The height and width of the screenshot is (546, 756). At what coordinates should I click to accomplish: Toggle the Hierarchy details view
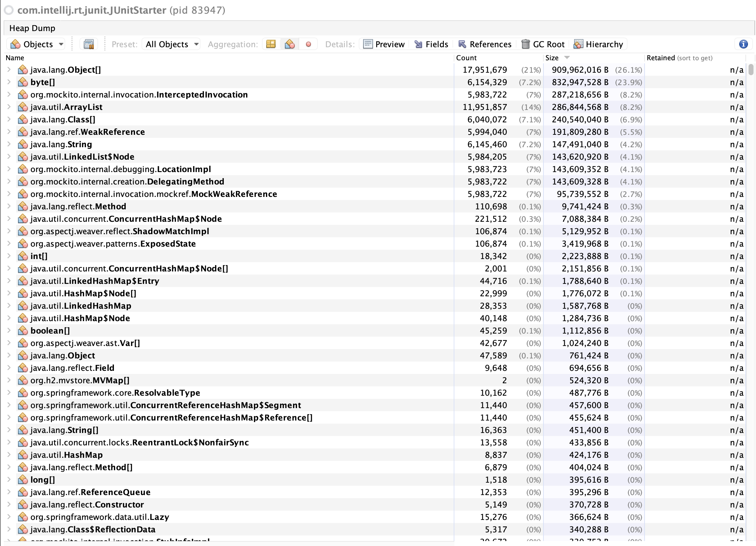[598, 44]
